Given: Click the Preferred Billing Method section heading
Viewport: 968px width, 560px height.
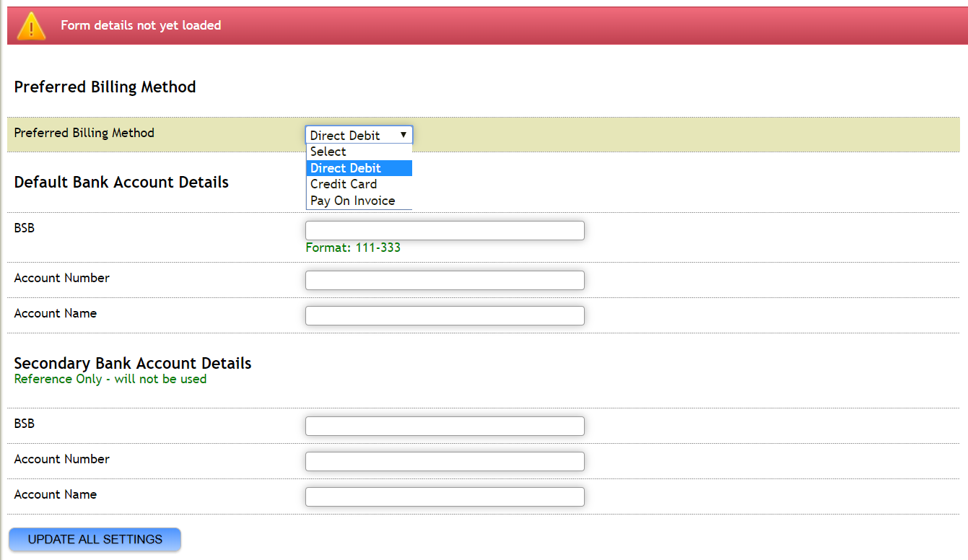Looking at the screenshot, I should pyautogui.click(x=105, y=87).
